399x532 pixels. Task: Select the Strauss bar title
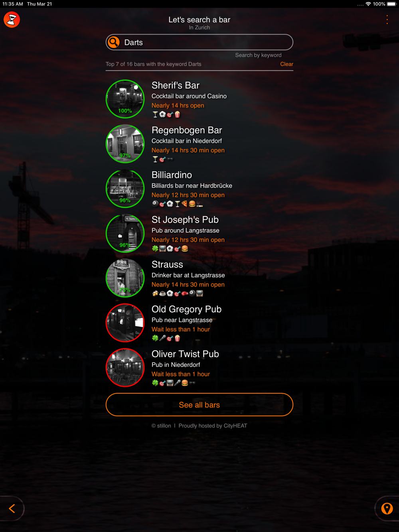tap(167, 264)
